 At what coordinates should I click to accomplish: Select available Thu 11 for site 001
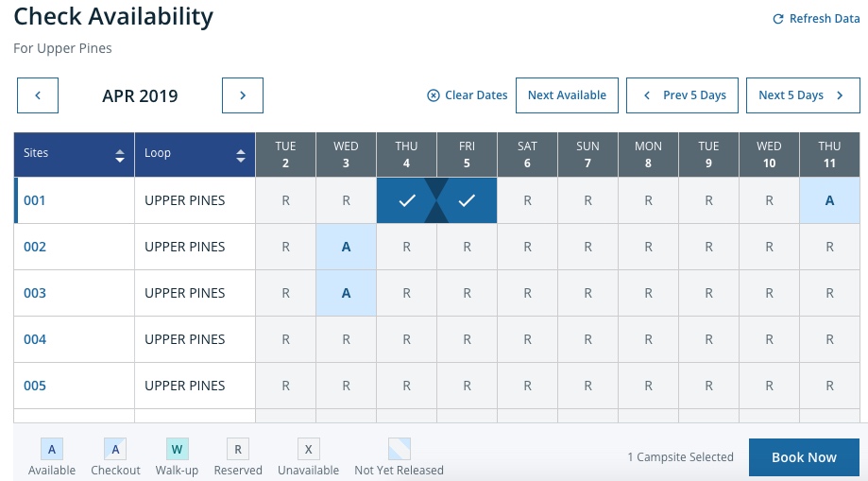[x=829, y=200]
